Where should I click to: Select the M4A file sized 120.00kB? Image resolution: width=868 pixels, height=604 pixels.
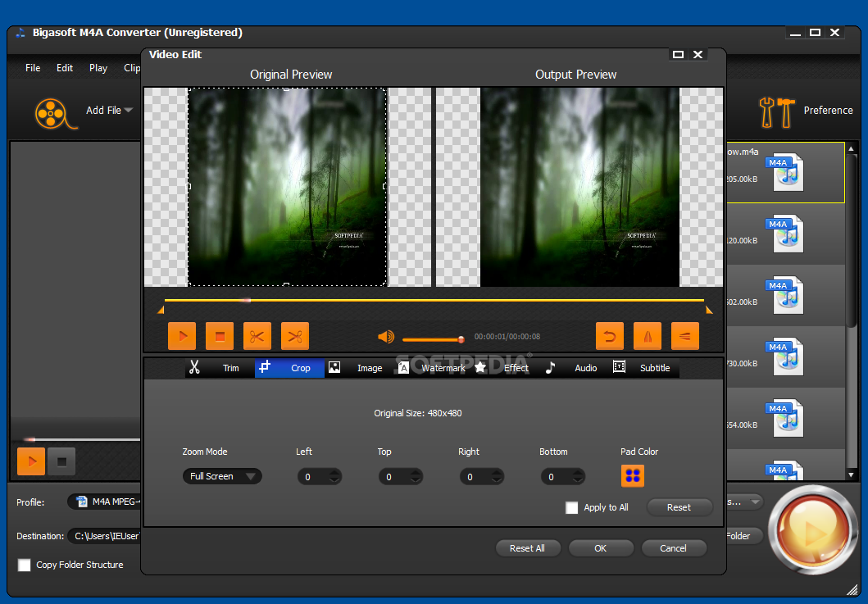pos(786,234)
